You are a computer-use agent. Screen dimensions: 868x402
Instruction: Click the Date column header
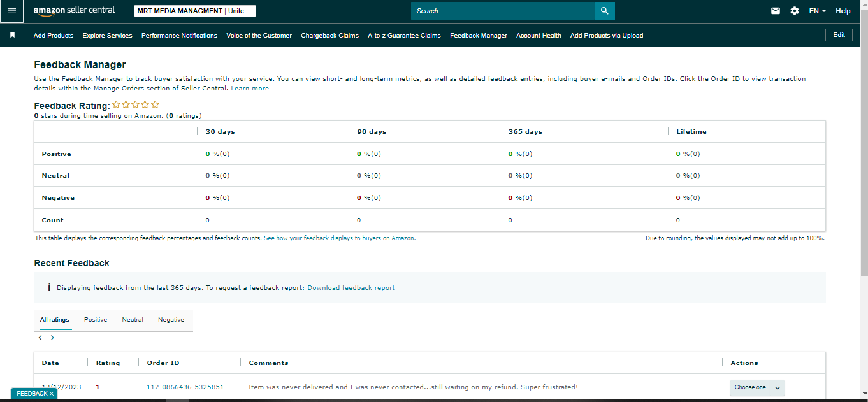pyautogui.click(x=50, y=363)
